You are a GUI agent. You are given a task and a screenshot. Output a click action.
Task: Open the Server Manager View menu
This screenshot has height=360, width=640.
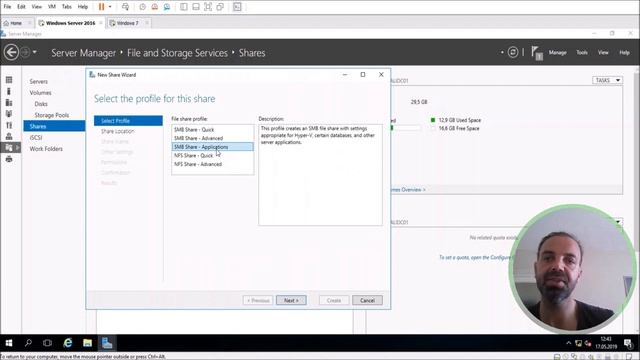tap(603, 52)
